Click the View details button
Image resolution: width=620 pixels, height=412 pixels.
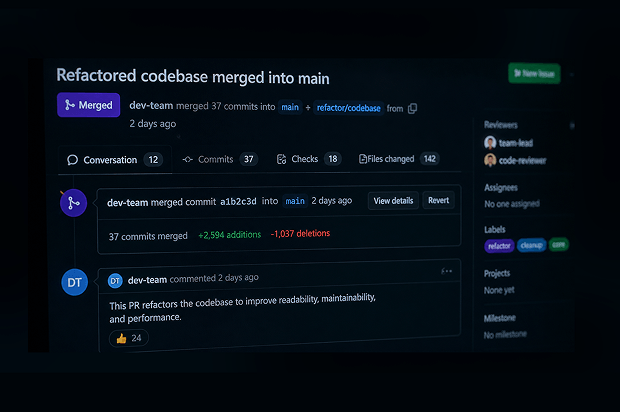(x=393, y=201)
